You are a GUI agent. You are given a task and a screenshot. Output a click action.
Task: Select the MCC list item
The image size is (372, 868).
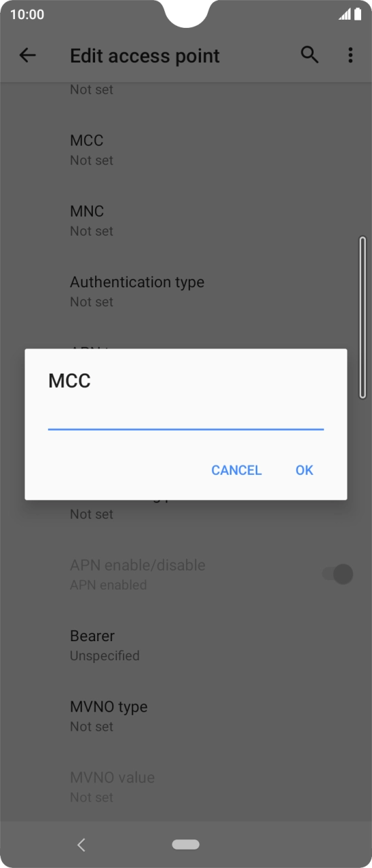coord(186,149)
